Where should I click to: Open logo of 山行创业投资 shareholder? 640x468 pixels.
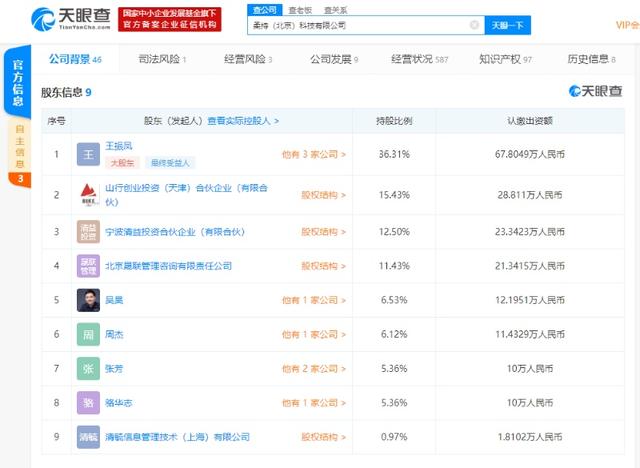point(88,195)
